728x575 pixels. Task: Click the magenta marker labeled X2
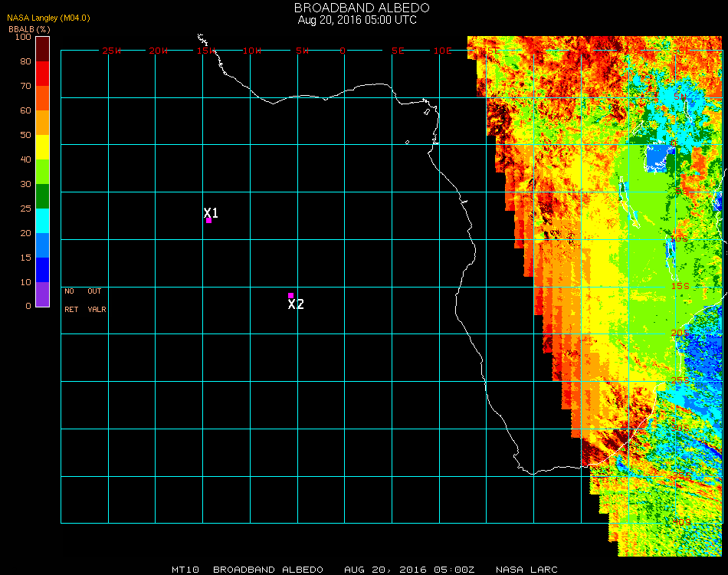click(x=290, y=295)
